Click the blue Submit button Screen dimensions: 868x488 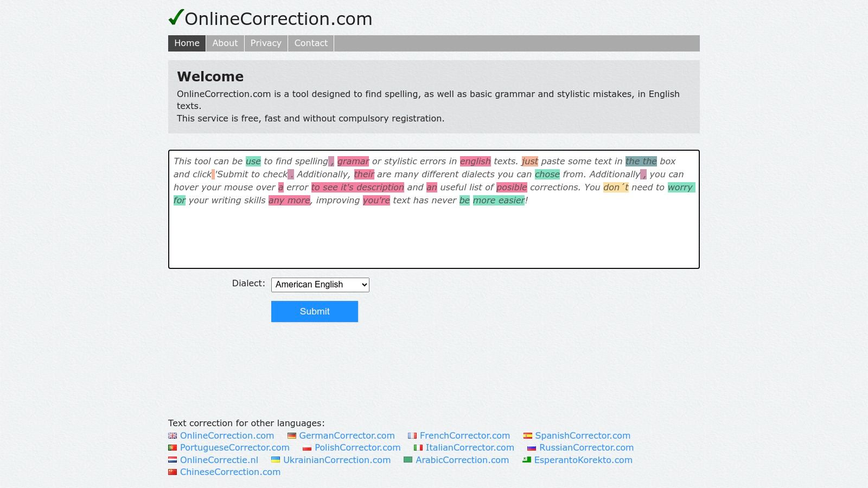315,311
